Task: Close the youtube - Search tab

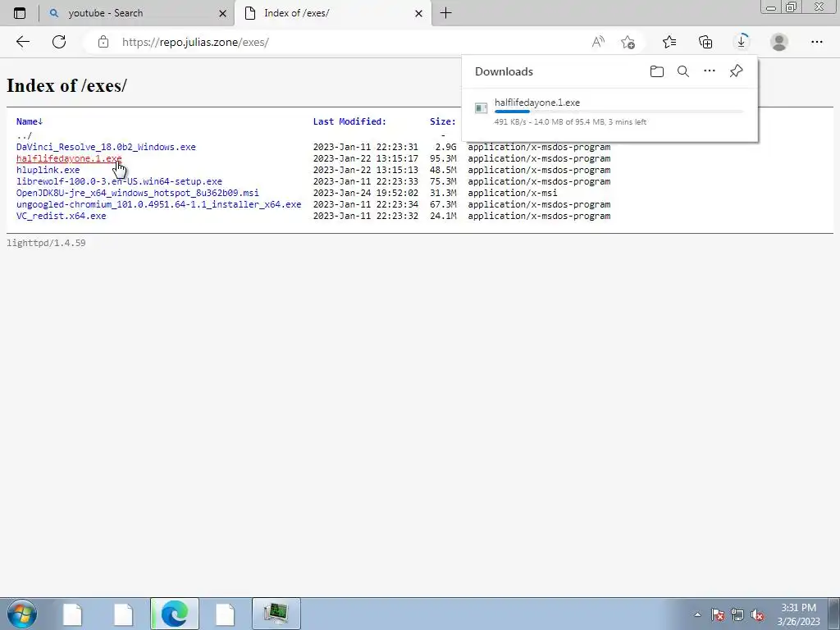Action: 222,13
